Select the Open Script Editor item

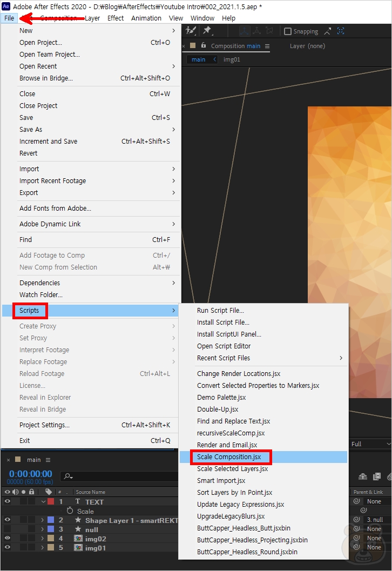point(263,346)
